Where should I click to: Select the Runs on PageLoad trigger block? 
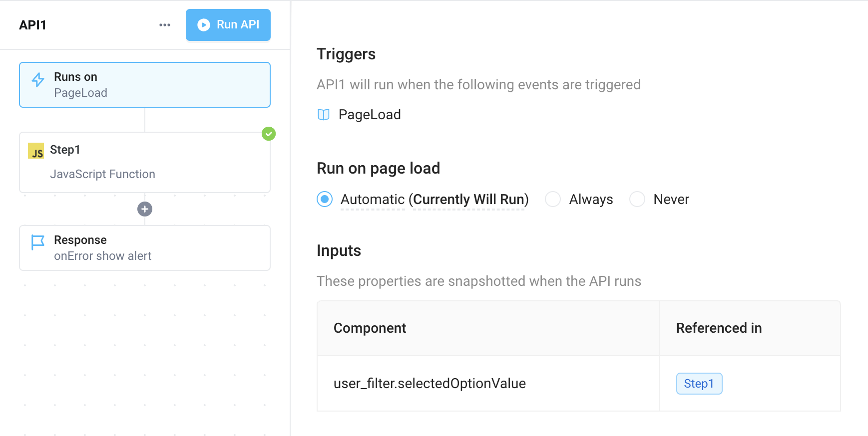click(144, 85)
